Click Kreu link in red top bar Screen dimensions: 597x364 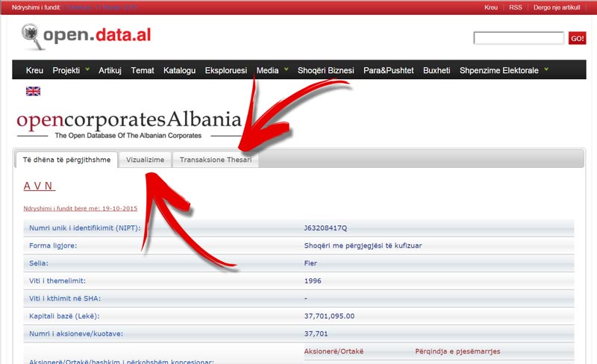tap(491, 7)
